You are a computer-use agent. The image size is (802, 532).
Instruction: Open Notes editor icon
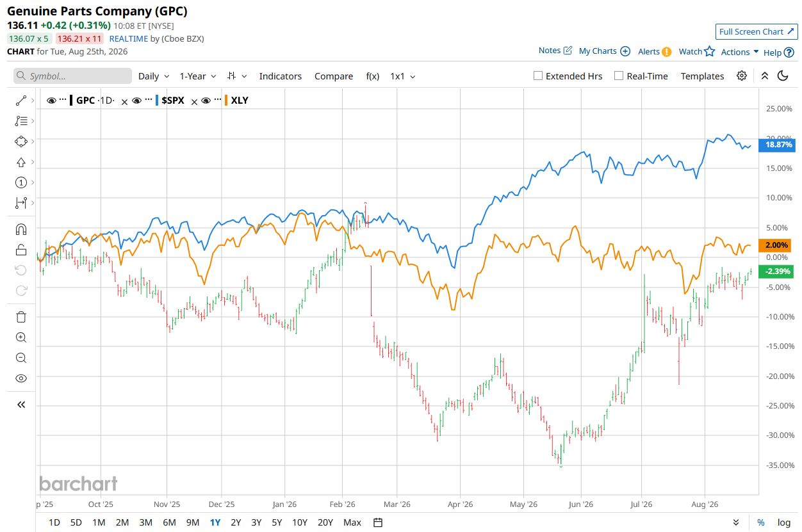point(568,51)
